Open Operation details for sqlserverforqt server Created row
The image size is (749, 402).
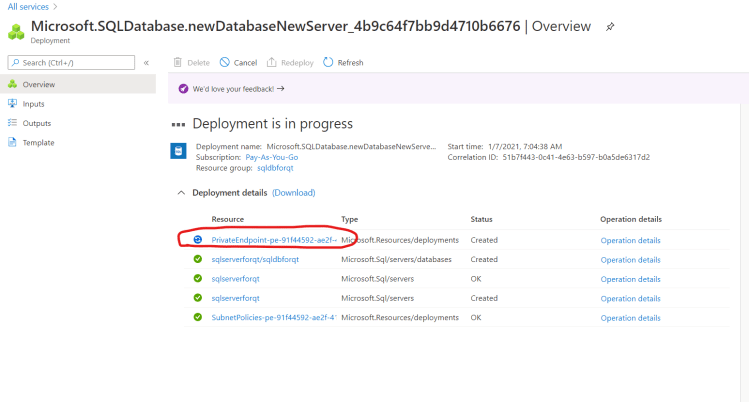click(631, 298)
